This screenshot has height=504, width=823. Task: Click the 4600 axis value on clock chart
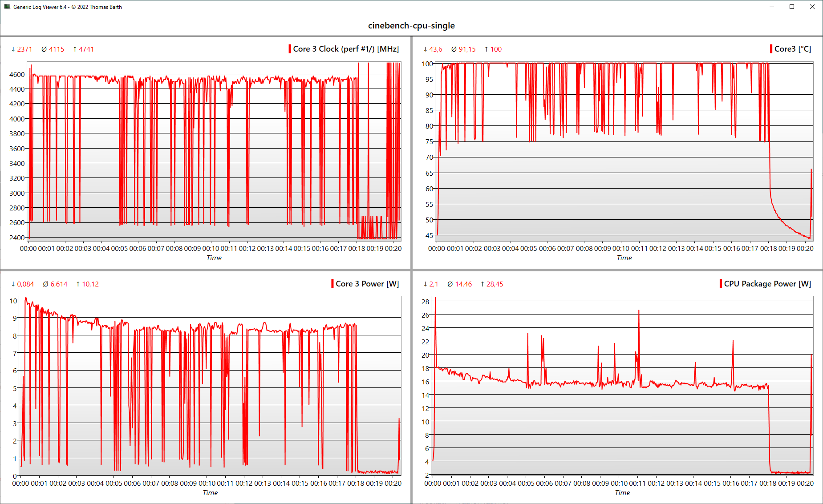(17, 74)
